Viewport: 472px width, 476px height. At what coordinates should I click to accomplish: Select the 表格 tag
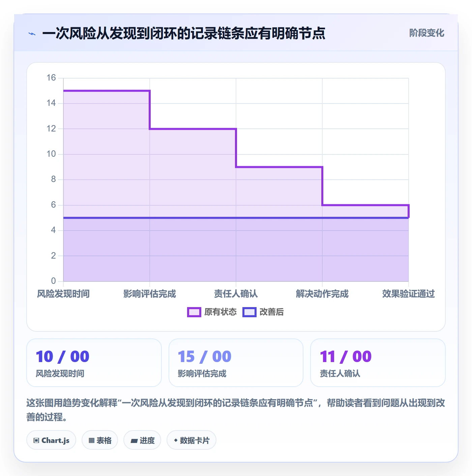tap(100, 440)
